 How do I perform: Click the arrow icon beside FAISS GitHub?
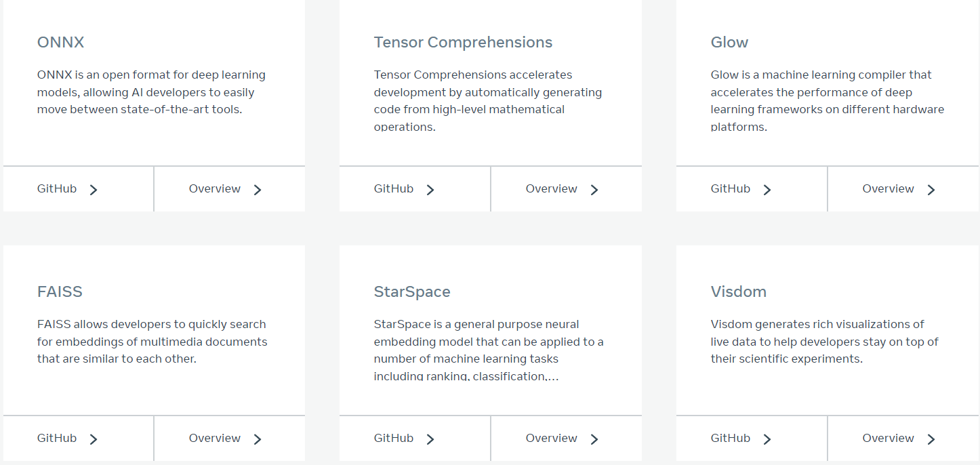(x=94, y=439)
